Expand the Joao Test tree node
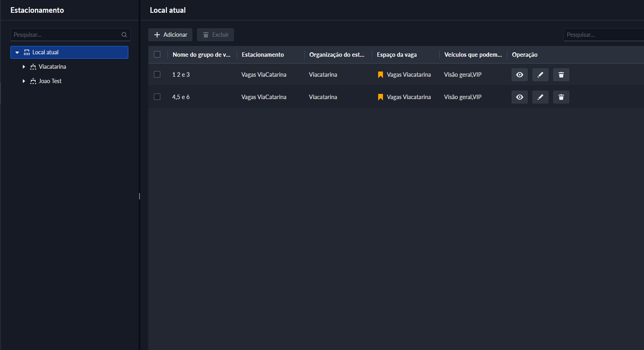 [24, 81]
